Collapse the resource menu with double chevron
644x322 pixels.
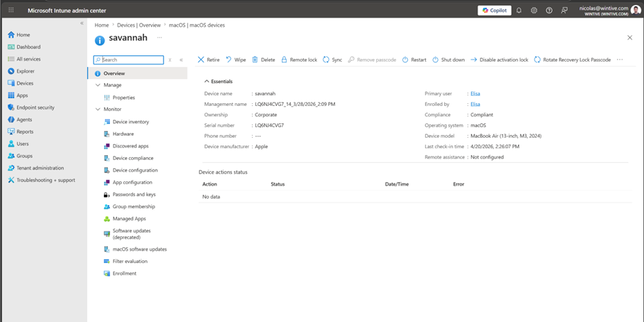tap(181, 60)
